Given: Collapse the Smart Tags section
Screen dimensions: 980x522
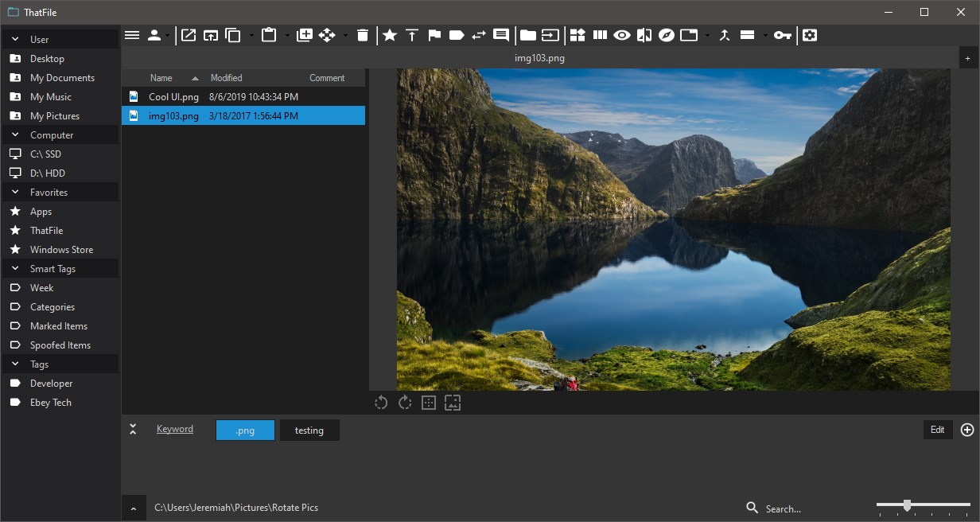Looking at the screenshot, I should point(15,268).
